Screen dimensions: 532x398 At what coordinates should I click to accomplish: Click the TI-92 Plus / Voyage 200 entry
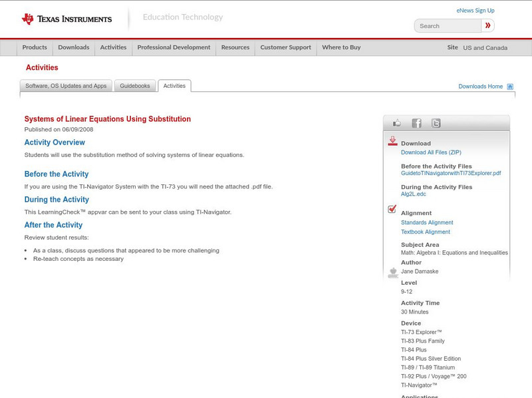coord(434,376)
